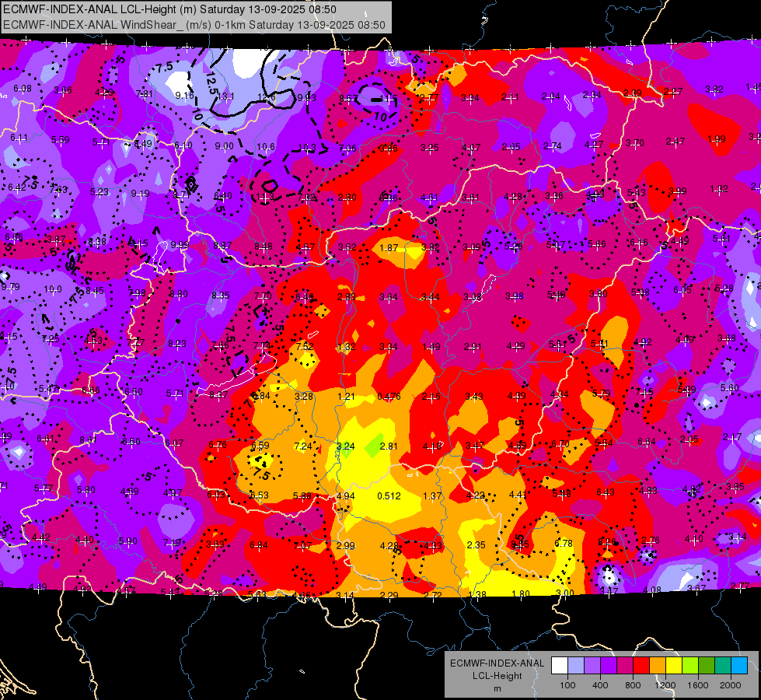Image resolution: width=761 pixels, height=700 pixels.
Task: Click the wind shear value 2.04
Action: point(550,96)
